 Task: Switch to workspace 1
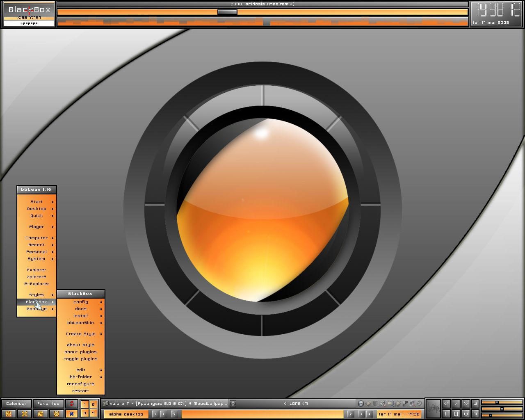point(85,404)
